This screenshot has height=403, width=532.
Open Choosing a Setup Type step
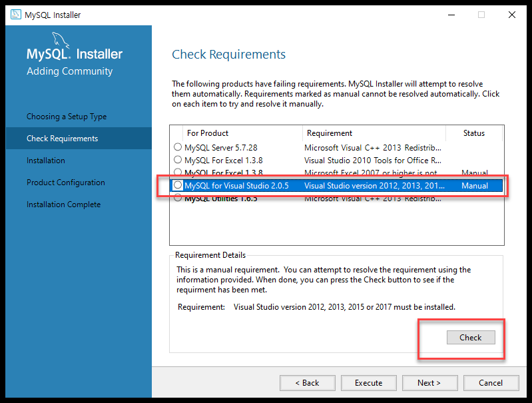(x=67, y=117)
